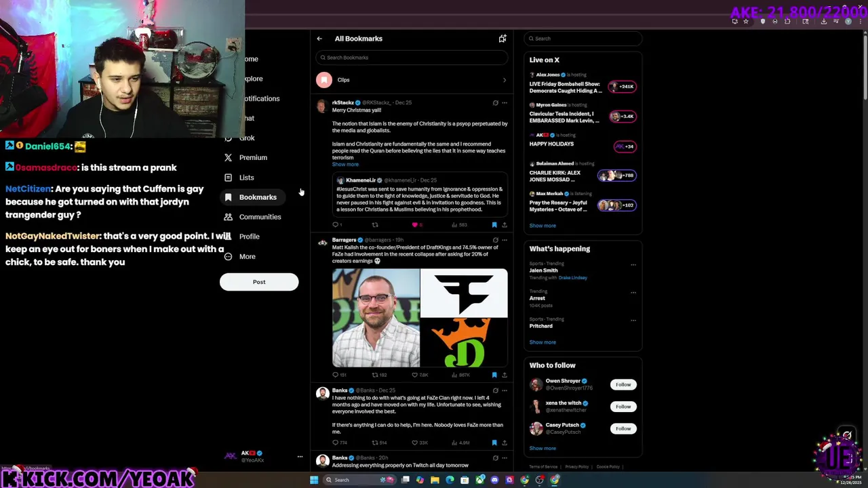Open the Grok icon in sidebar
Screen dimensions: 868x488
(229, 138)
